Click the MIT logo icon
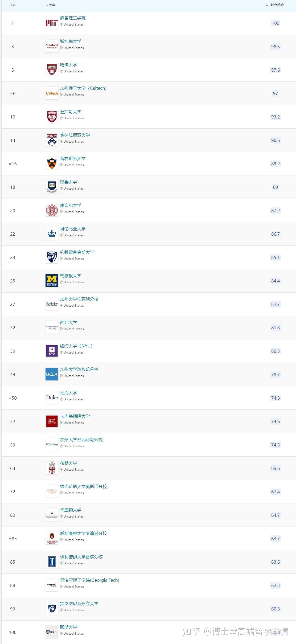Viewport: 296px width, 644px height. pos(52,23)
